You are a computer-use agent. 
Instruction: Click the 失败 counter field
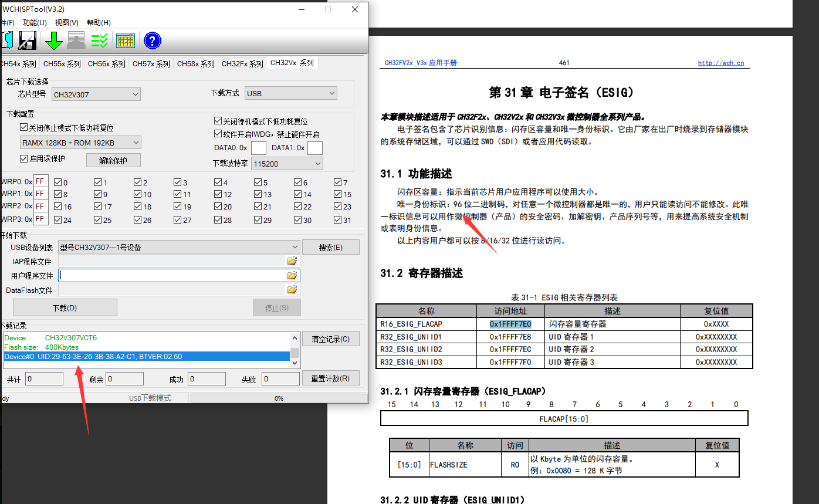point(280,379)
